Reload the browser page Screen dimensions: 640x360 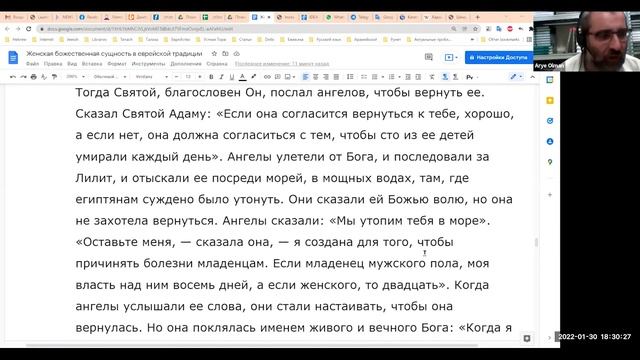[29, 29]
